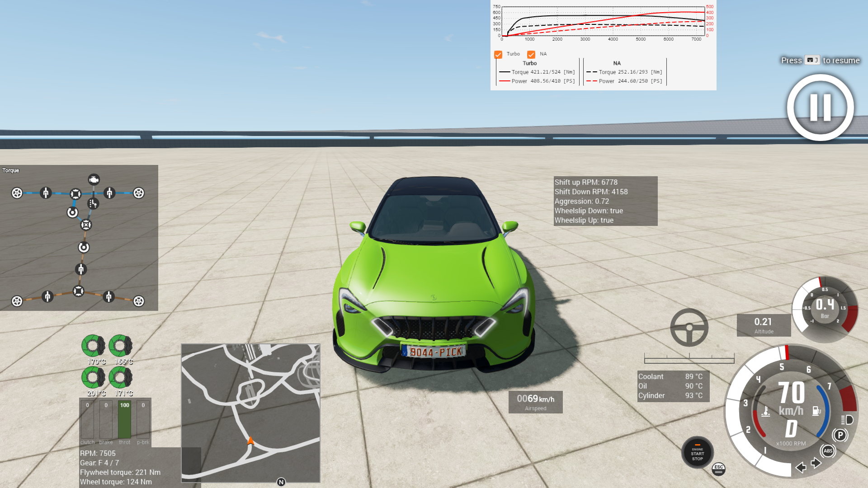Image resolution: width=868 pixels, height=488 pixels.
Task: Click the front-left brake disc temperature icon
Action: [93, 346]
